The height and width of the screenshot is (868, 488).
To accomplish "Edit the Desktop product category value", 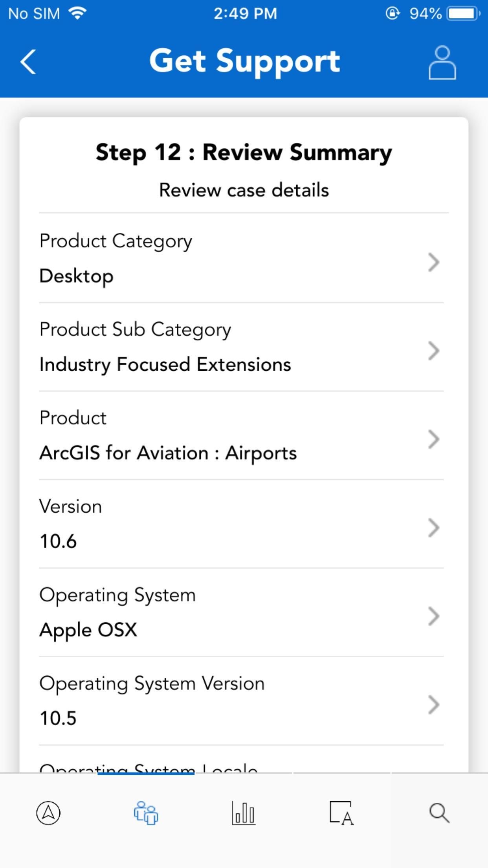I will click(77, 276).
